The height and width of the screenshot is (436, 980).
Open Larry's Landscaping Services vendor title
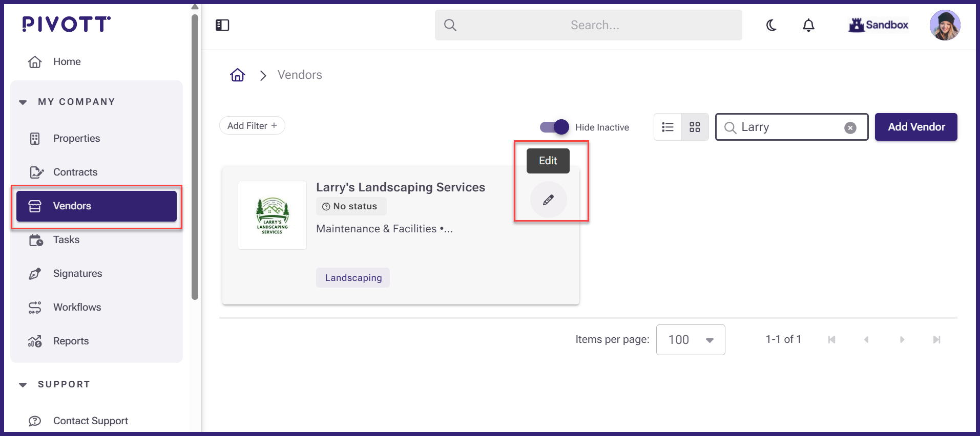pyautogui.click(x=401, y=187)
